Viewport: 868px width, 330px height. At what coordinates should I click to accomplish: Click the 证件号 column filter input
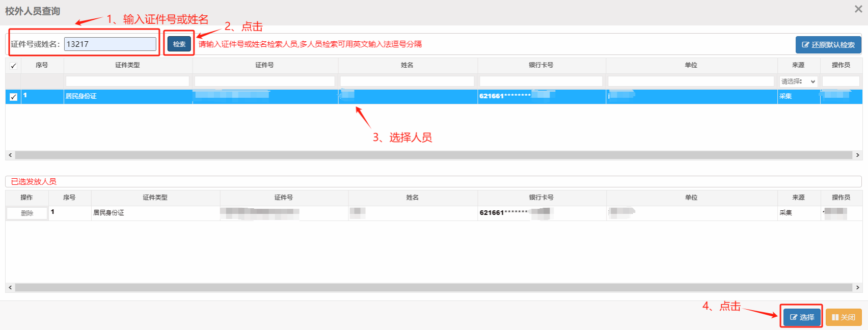pos(264,81)
